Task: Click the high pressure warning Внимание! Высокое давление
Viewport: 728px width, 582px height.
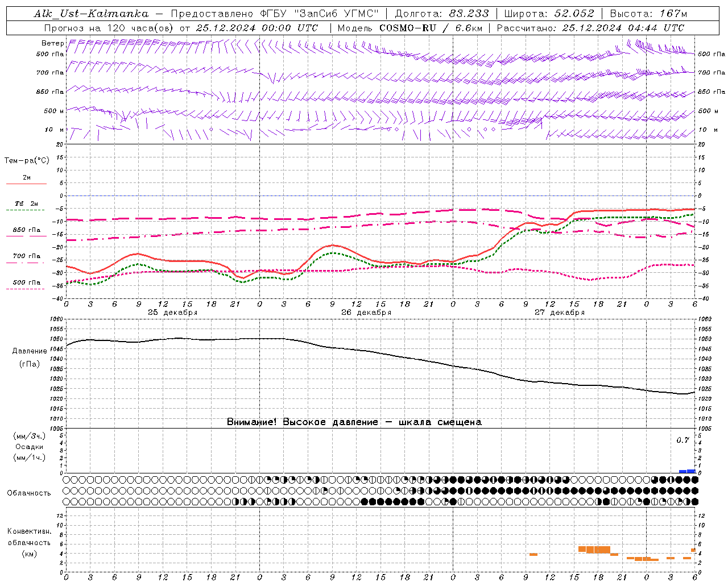Action: pyautogui.click(x=302, y=422)
